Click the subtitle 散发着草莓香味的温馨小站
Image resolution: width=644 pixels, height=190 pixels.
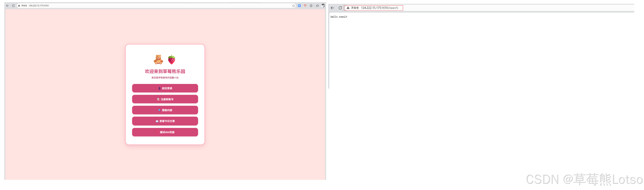(x=165, y=78)
